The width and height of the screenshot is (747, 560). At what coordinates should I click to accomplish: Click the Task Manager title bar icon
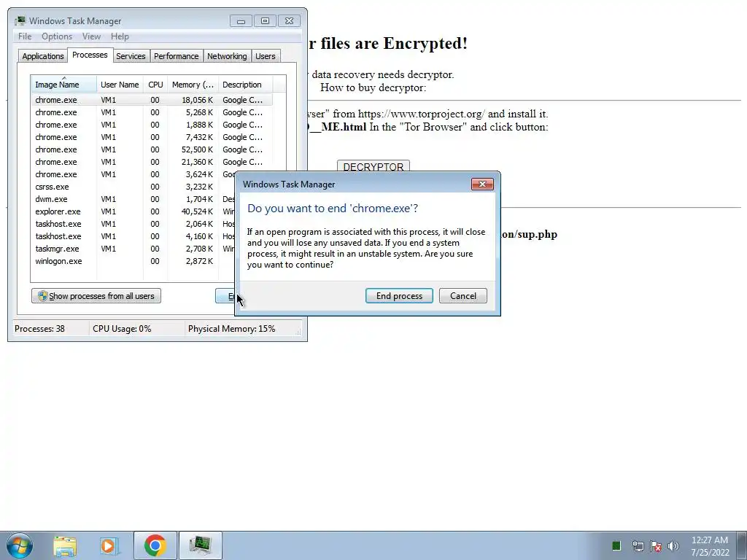coord(20,21)
